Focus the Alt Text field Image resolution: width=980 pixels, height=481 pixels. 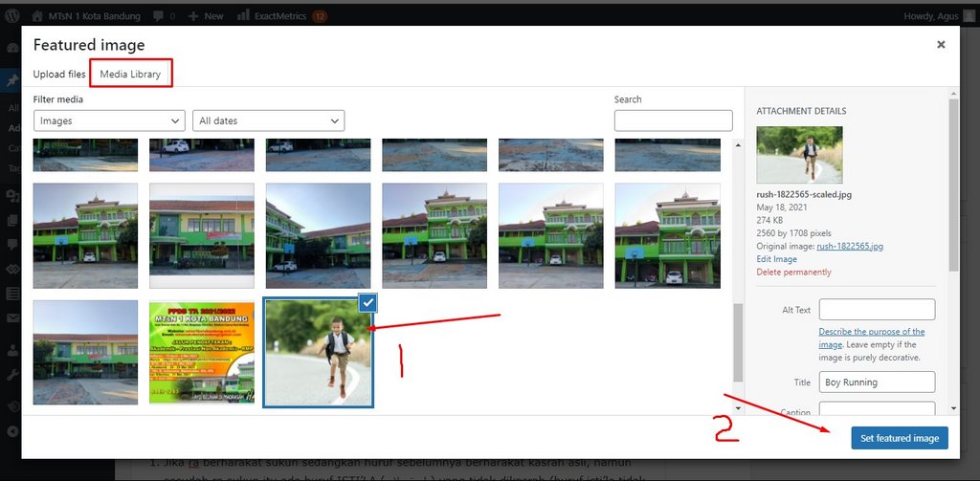[x=877, y=309]
